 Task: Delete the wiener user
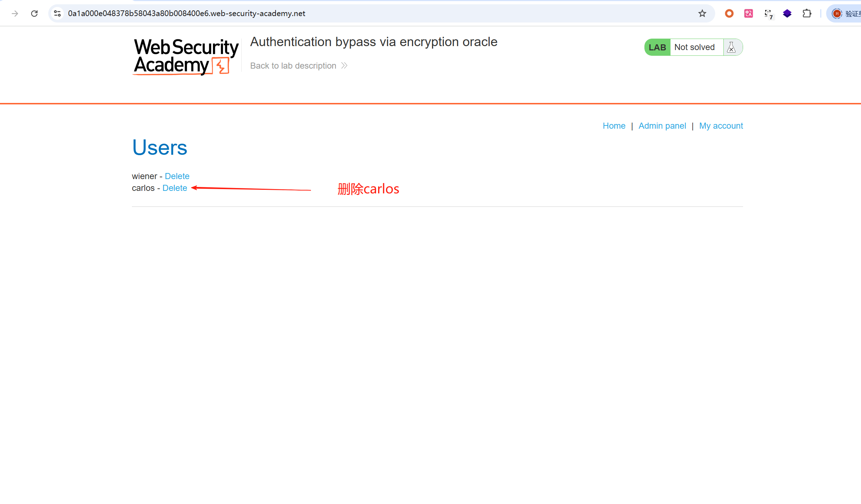tap(177, 176)
